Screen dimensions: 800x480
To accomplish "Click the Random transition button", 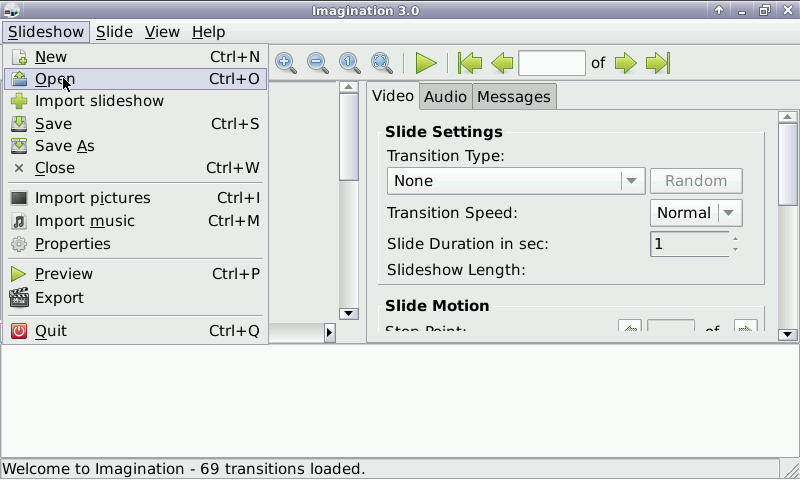I will (696, 181).
